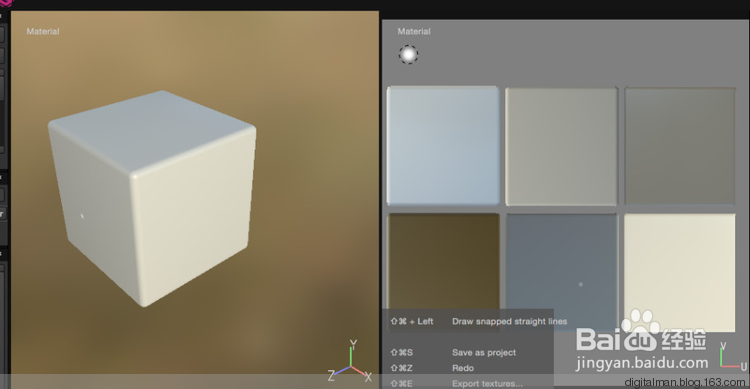Click the Material label in the 3D viewport
The image size is (750, 389).
point(43,32)
